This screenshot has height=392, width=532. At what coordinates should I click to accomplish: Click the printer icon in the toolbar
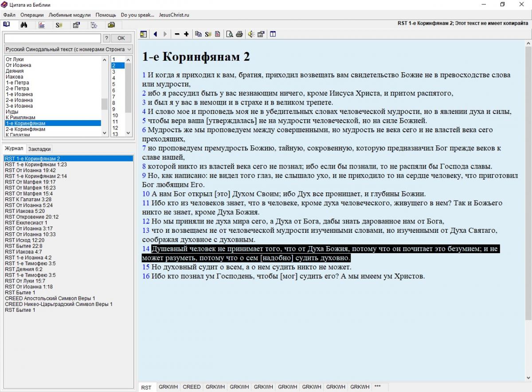coord(239,34)
